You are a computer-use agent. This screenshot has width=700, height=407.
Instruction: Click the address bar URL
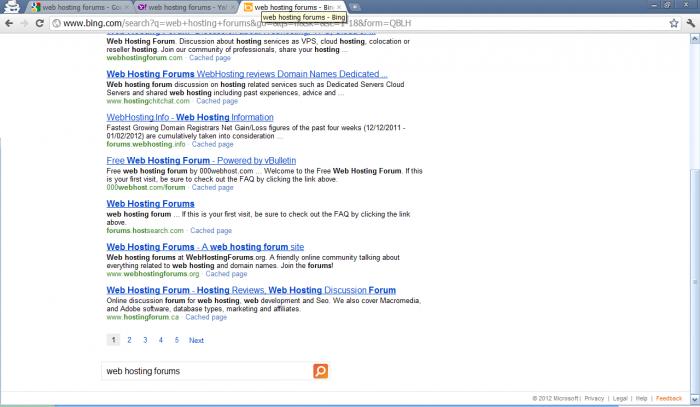[x=237, y=23]
